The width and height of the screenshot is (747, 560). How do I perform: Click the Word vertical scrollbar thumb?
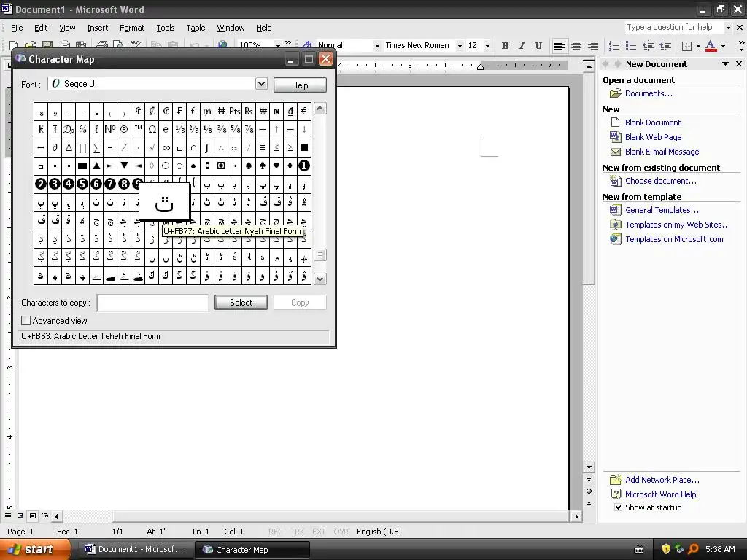click(x=589, y=179)
